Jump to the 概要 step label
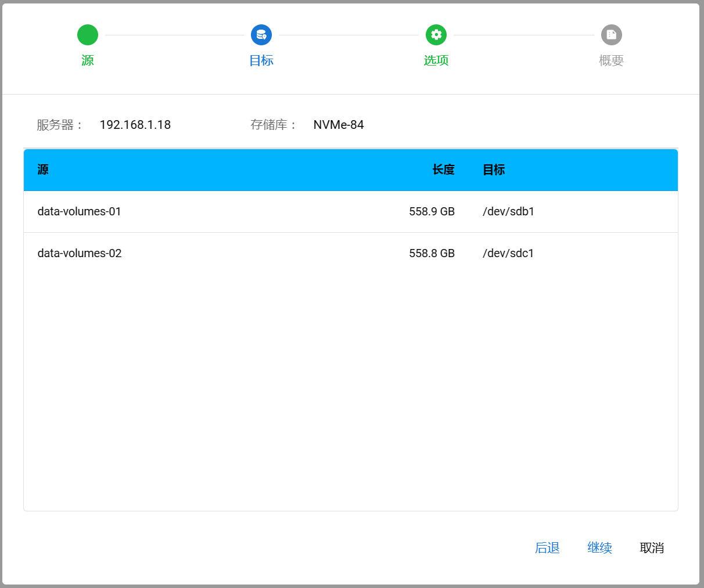Image resolution: width=704 pixels, height=588 pixels. [x=611, y=60]
